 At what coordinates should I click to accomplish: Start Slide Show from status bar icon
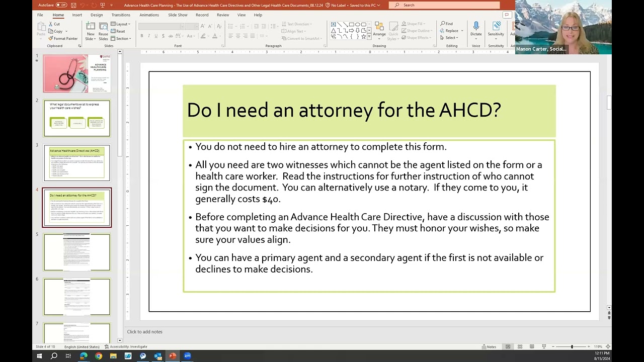click(544, 346)
